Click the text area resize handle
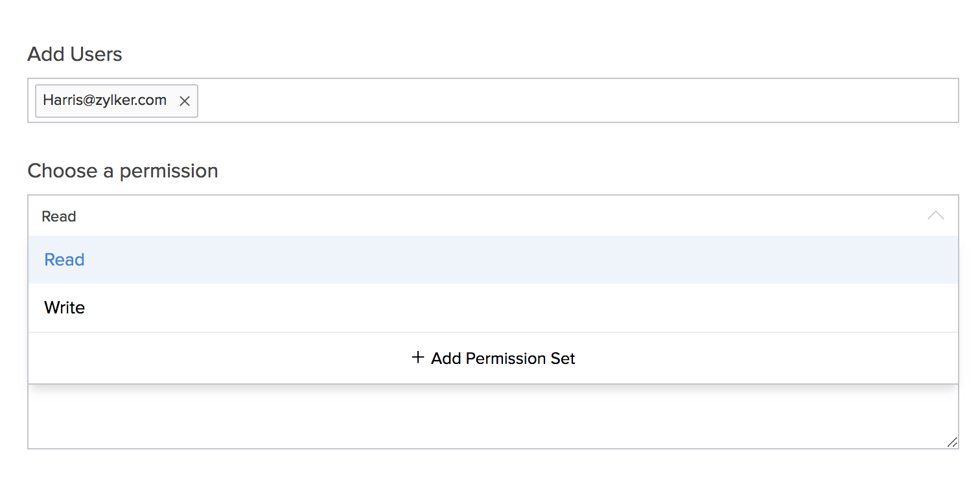Image resolution: width=980 pixels, height=487 pixels. coord(951,442)
